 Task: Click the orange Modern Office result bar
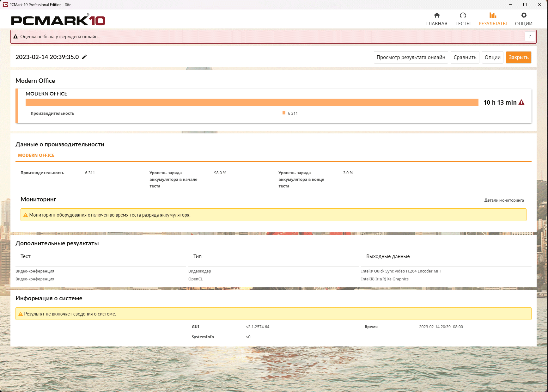pyautogui.click(x=252, y=102)
